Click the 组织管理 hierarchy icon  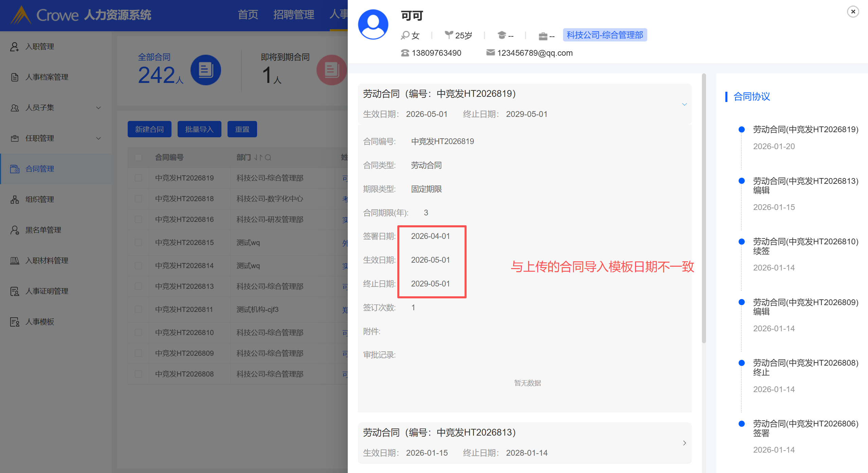click(x=14, y=199)
